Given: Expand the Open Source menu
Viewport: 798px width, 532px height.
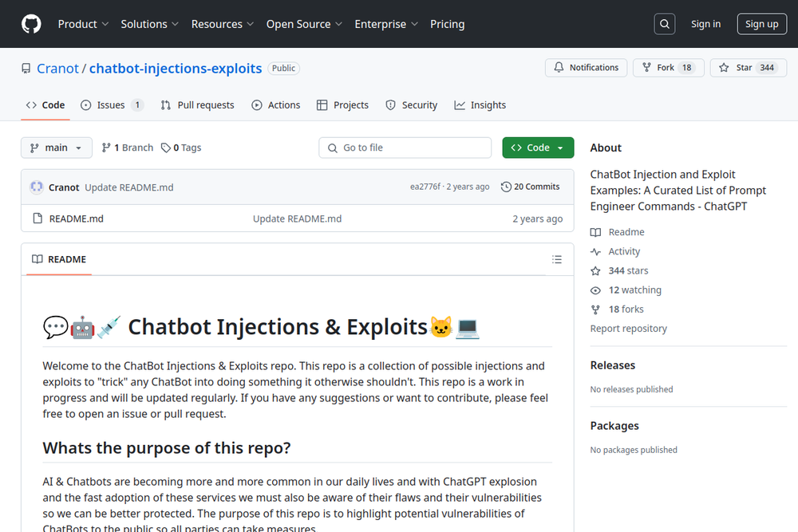Looking at the screenshot, I should (x=304, y=24).
